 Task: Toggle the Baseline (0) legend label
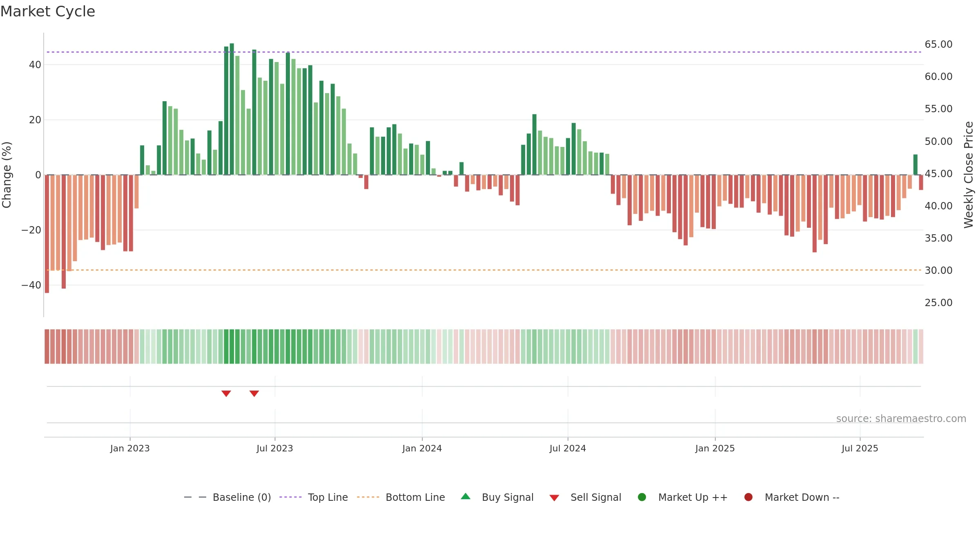pos(242,498)
